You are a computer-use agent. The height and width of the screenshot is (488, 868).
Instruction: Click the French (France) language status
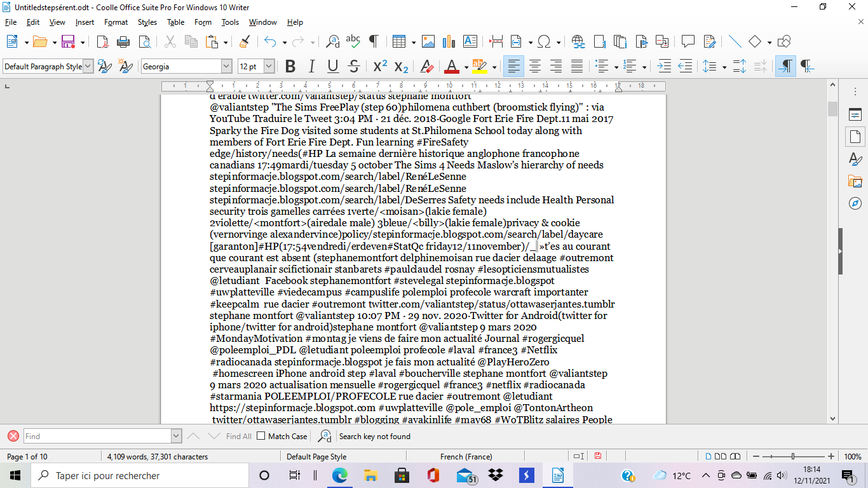pos(466,456)
